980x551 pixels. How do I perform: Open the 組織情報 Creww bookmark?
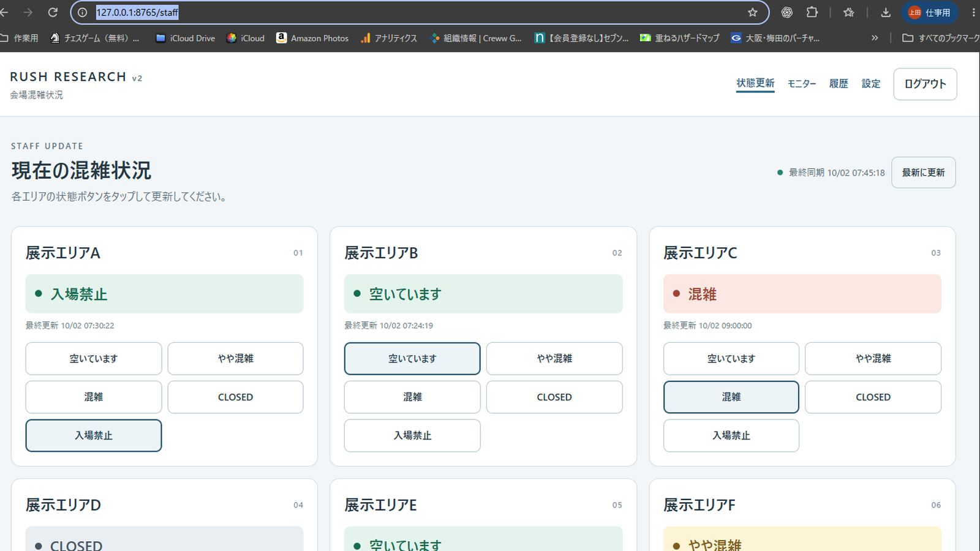pyautogui.click(x=476, y=38)
